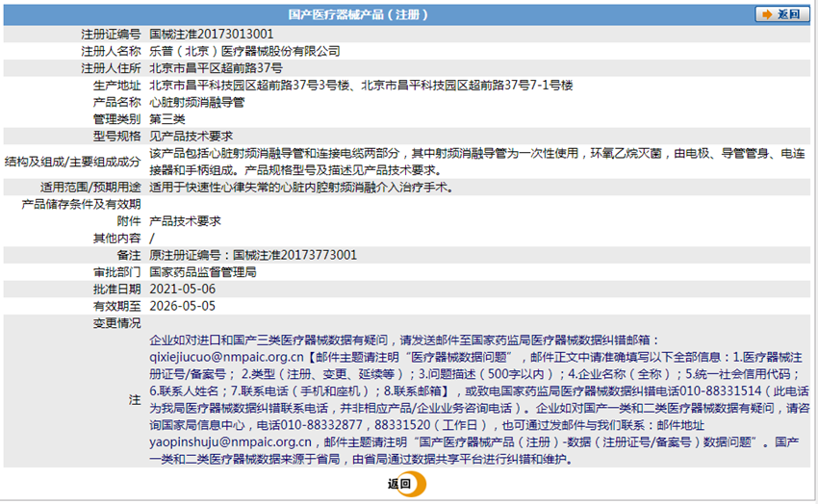Click the label 批准日期
This screenshot has height=504, width=818.
pos(116,290)
